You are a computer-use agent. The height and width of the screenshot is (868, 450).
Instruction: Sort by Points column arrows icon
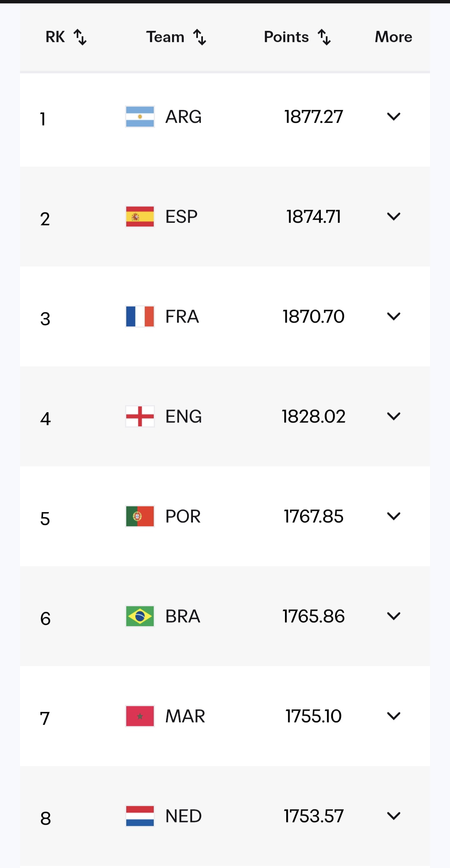324,37
